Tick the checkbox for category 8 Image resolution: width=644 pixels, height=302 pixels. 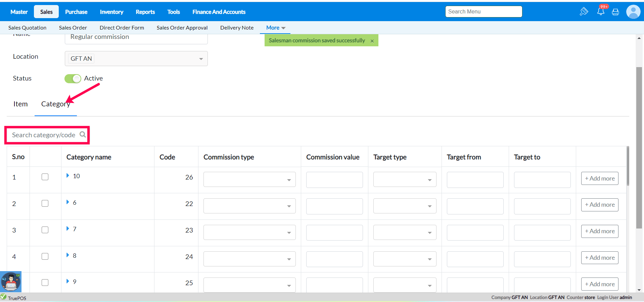coord(45,256)
